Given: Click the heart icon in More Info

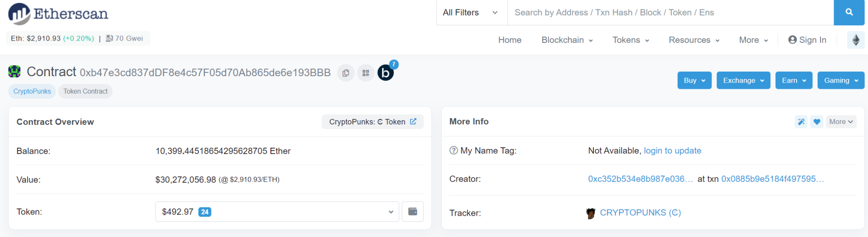Looking at the screenshot, I should pyautogui.click(x=817, y=122).
